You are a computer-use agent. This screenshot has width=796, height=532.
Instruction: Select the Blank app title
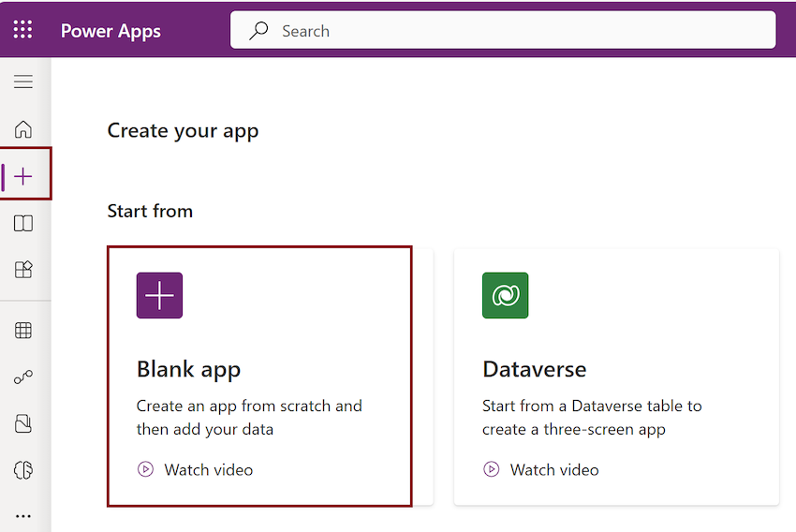(189, 370)
